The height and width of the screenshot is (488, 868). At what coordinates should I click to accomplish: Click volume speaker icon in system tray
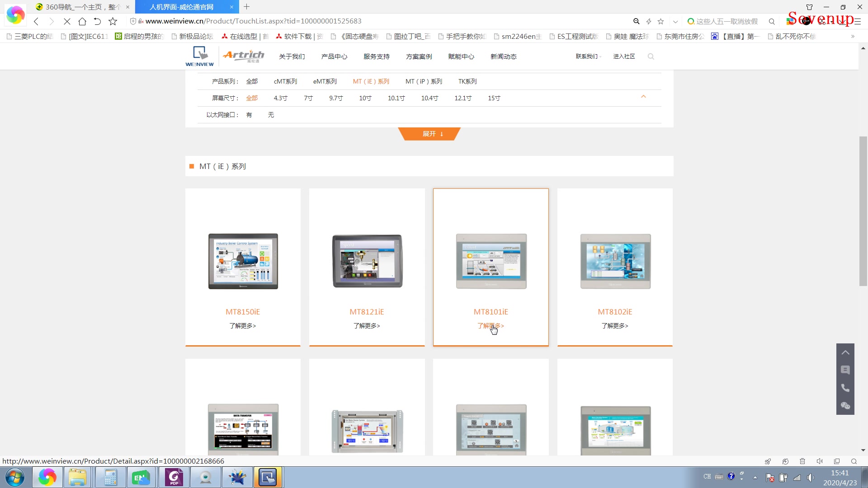[811, 478]
